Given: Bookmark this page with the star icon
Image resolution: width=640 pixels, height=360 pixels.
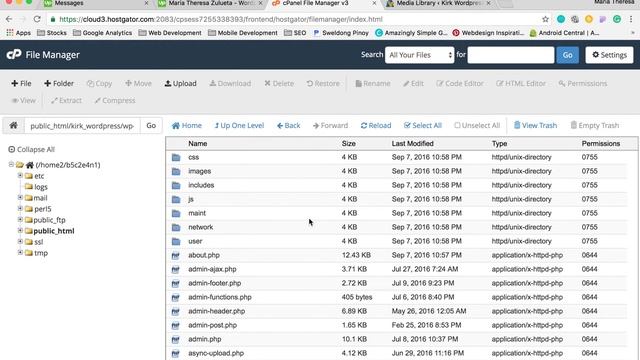Looking at the screenshot, I should [x=545, y=19].
